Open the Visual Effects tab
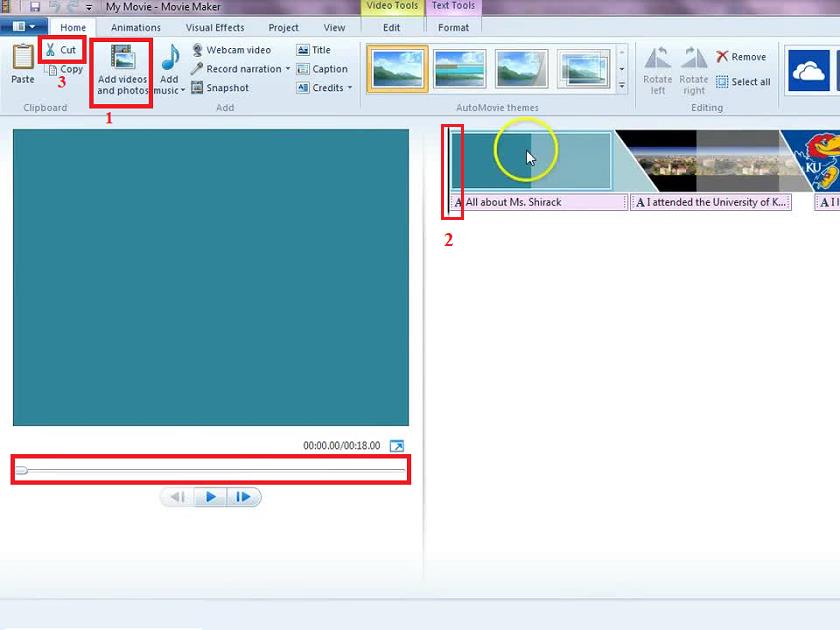Viewport: 840px width, 630px height. tap(215, 28)
